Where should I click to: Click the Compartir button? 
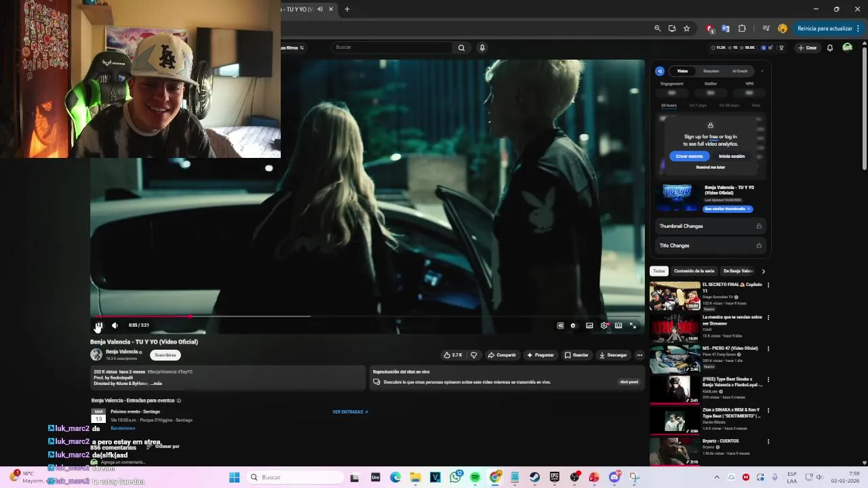(x=502, y=354)
